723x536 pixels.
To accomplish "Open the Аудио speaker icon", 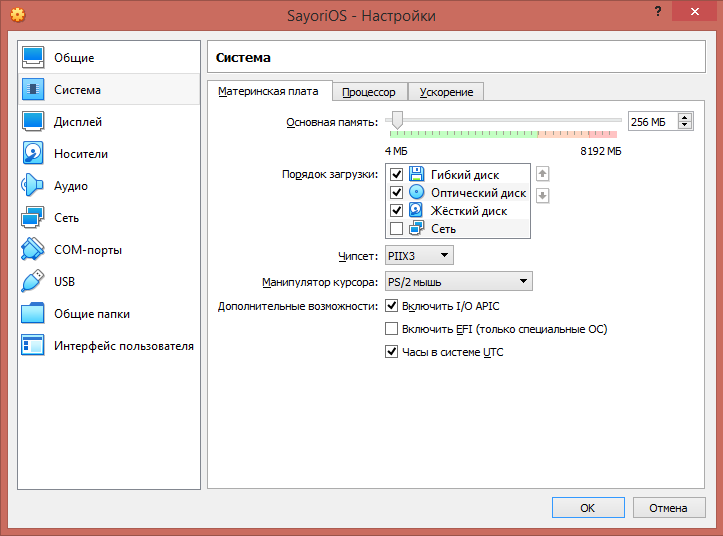I will tap(34, 186).
